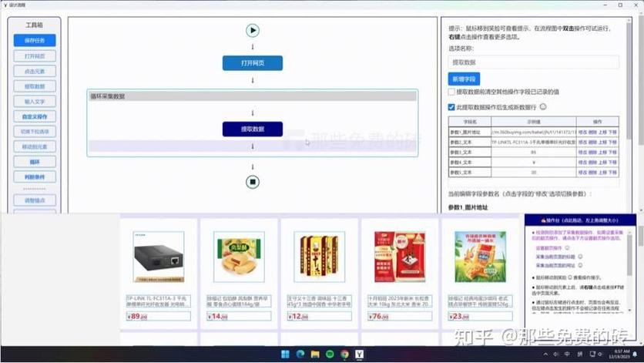Enable 提取数据前清空其他操作字段 checkbox

[x=451, y=92]
